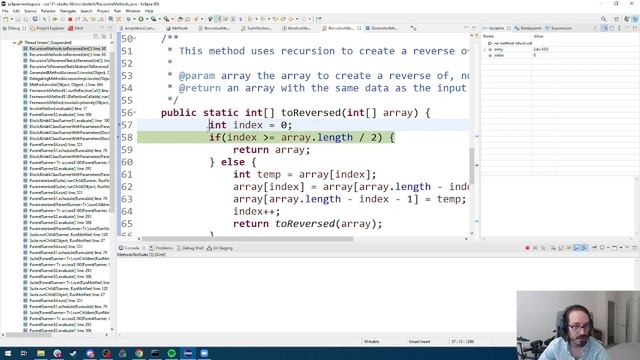Open Windows Start menu
Image resolution: width=640 pixels, height=360 pixels.
click(8, 353)
